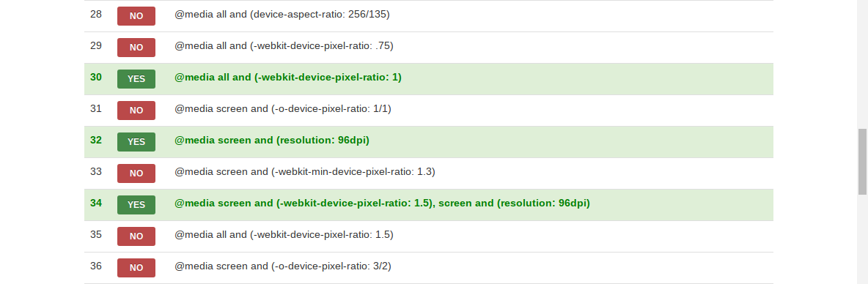
Task: Click the page's vertical scrollbar thumb
Action: [862, 161]
